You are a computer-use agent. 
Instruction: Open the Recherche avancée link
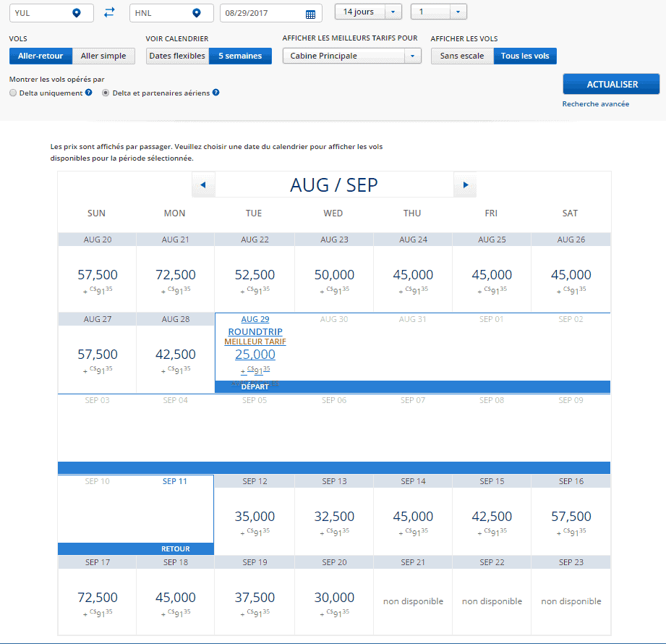click(595, 104)
